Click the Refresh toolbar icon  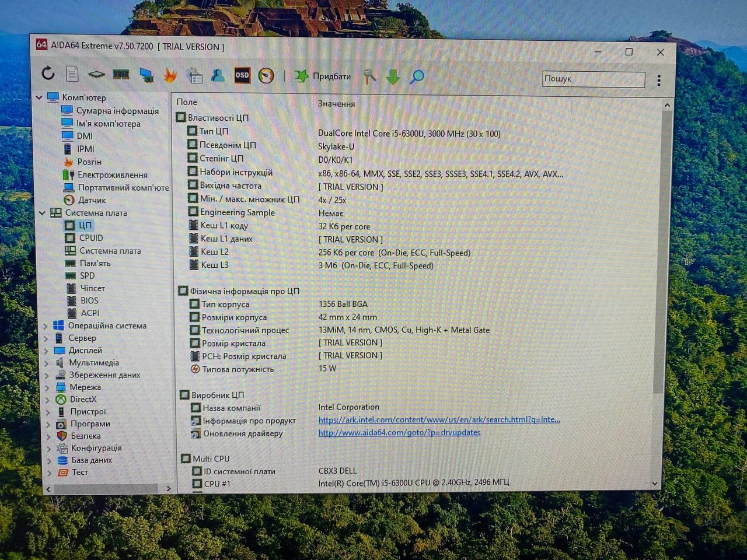pos(48,73)
